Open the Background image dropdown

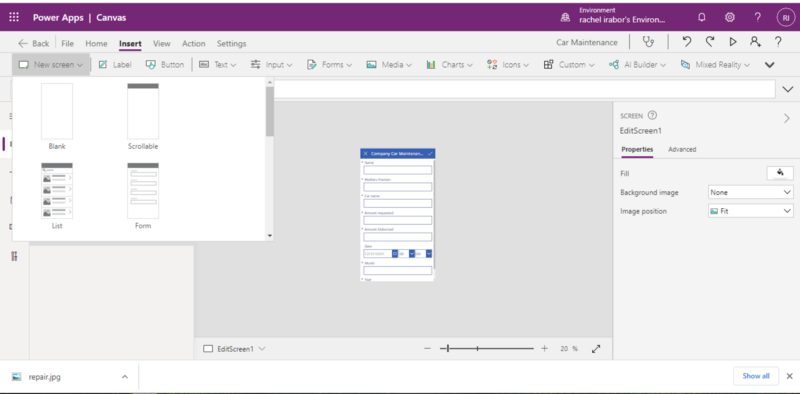751,192
